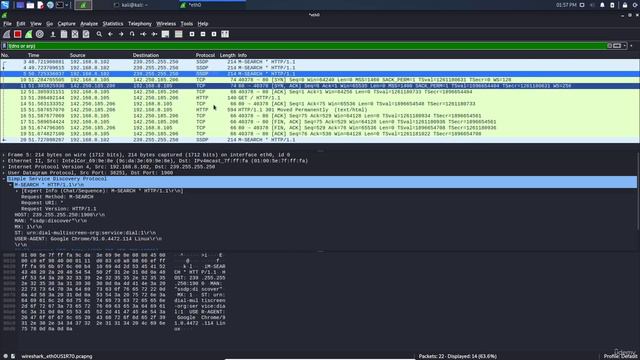The image size is (640, 360).
Task: Jump to the first packet
Action: coord(143,34)
